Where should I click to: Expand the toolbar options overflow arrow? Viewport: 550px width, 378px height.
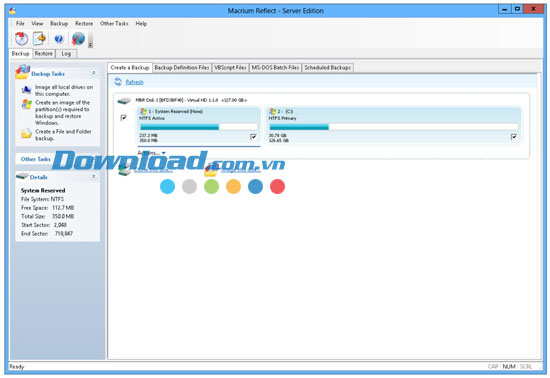coord(90,45)
